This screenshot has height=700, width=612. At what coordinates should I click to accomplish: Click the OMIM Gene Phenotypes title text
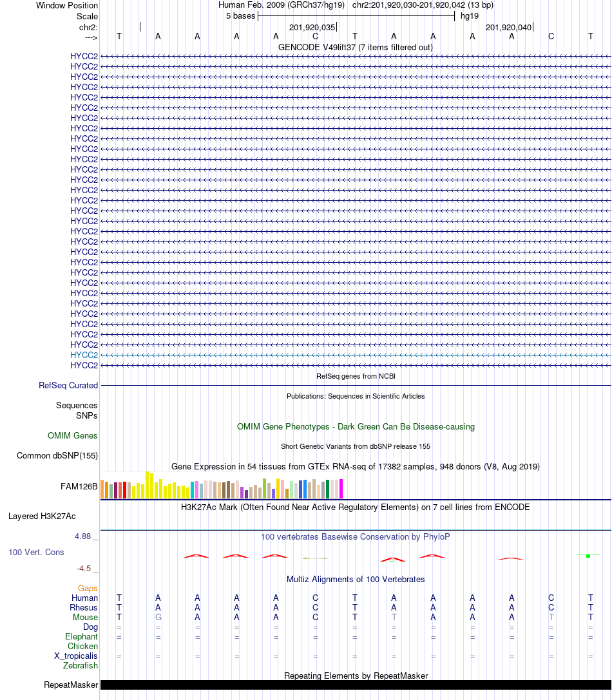click(x=356, y=427)
